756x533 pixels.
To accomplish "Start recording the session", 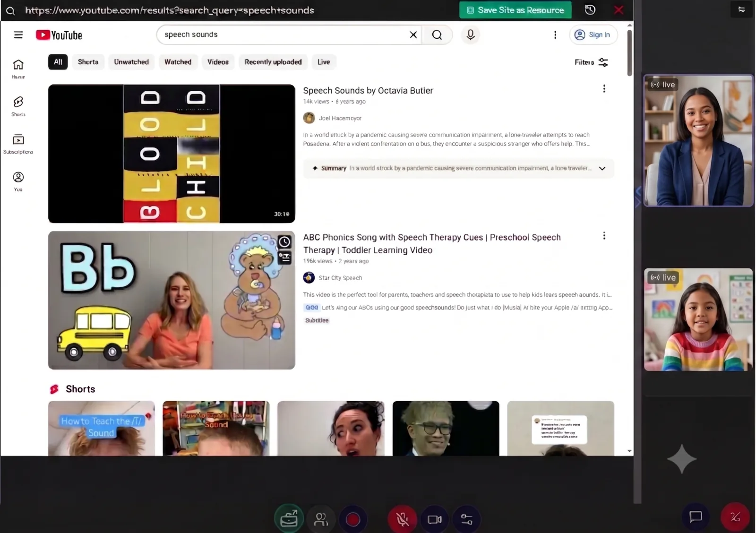I will [352, 519].
